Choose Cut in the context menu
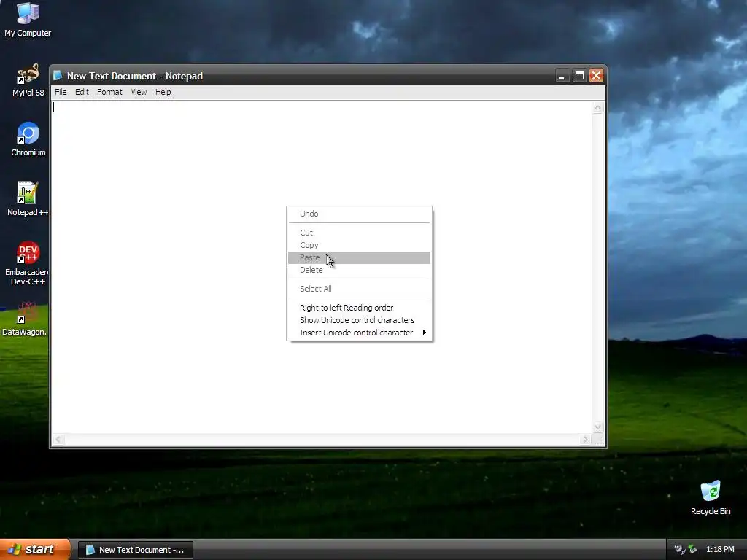This screenshot has height=560, width=747. (x=359, y=233)
